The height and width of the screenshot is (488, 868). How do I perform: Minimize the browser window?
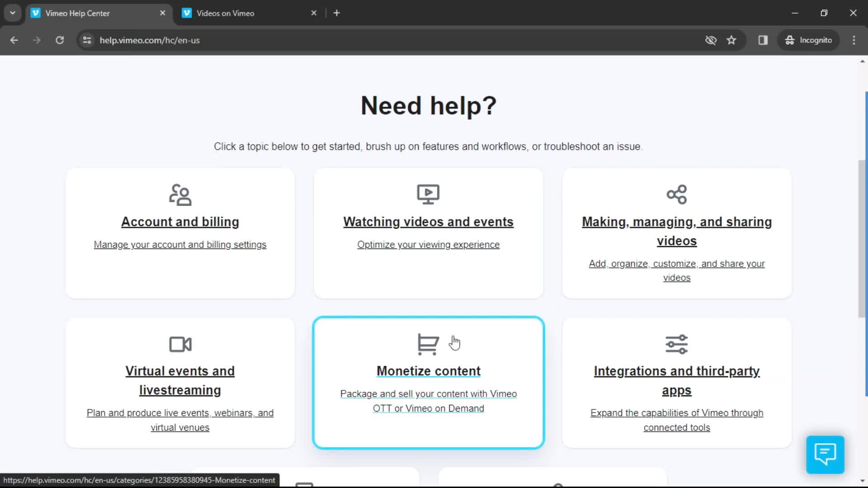(795, 13)
